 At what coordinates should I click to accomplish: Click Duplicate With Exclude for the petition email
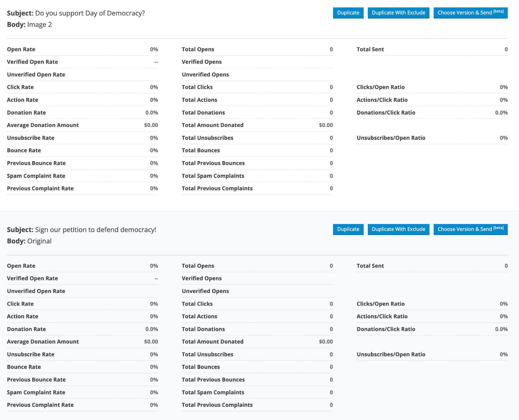[x=398, y=229]
